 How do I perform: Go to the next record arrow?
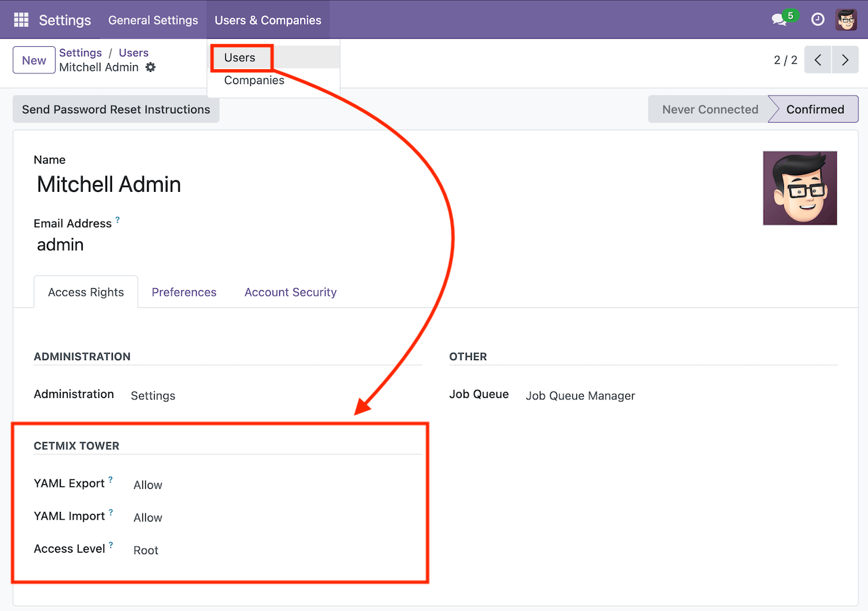[x=845, y=60]
